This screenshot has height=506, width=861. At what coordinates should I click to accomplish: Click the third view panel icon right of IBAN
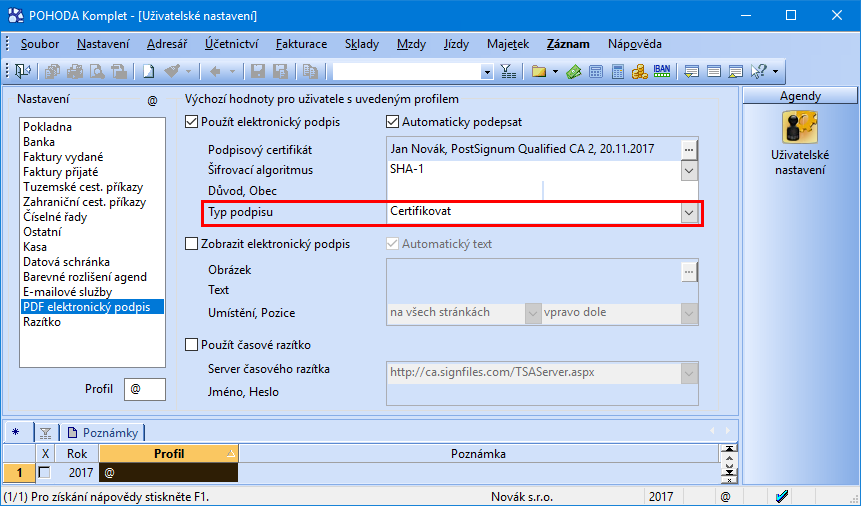(x=735, y=71)
